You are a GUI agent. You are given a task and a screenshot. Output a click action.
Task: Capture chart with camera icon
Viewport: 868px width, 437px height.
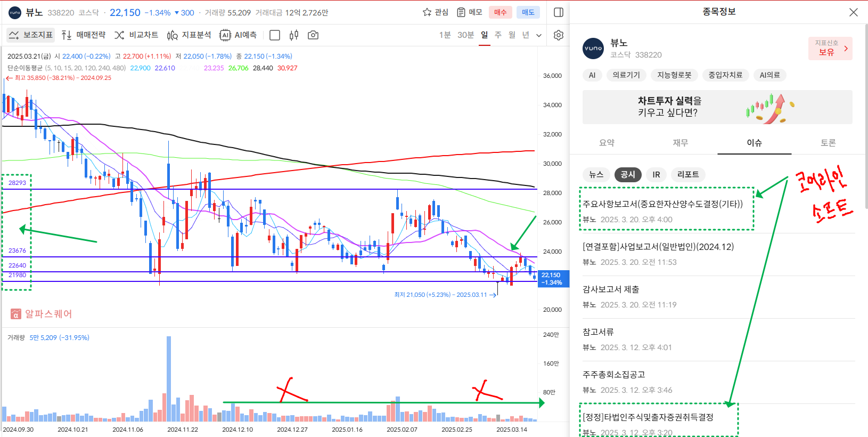point(313,35)
